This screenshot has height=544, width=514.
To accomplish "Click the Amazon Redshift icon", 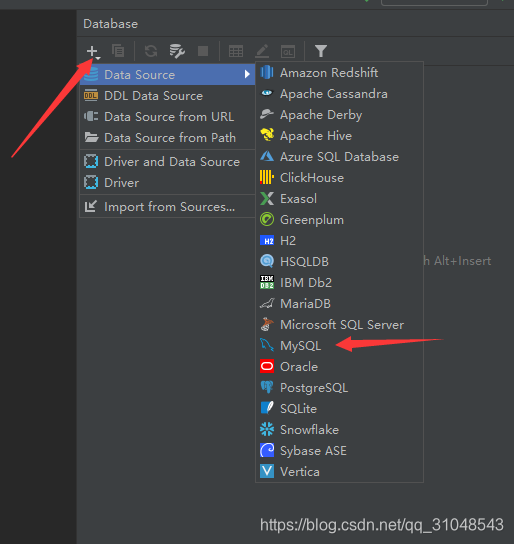I will pos(267,73).
